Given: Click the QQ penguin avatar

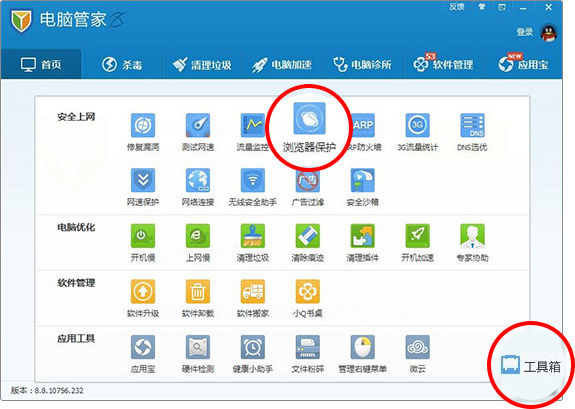Looking at the screenshot, I should 549,33.
